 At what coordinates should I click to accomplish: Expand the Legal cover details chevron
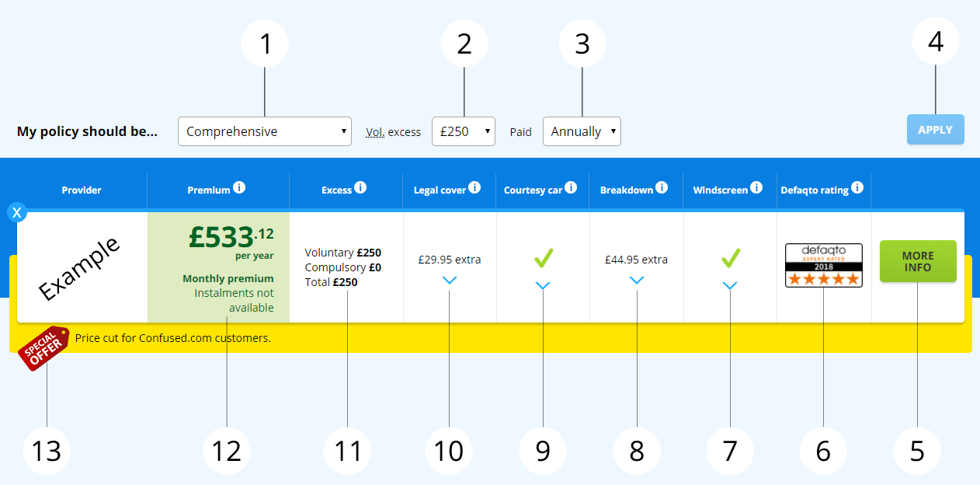click(x=450, y=281)
